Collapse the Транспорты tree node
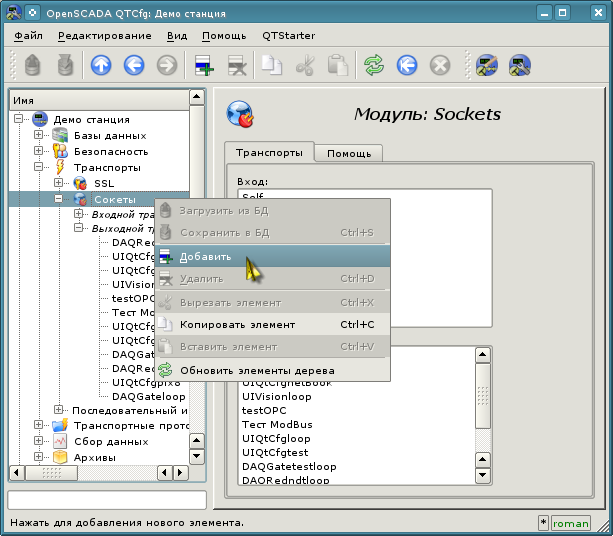This screenshot has width=613, height=536. [39, 167]
